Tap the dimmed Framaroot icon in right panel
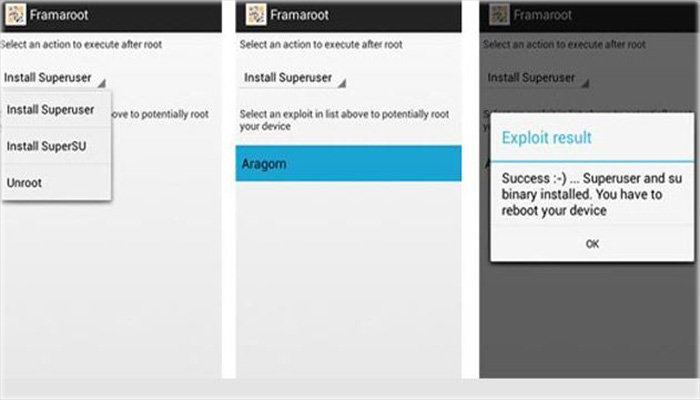This screenshot has width=700, height=400. pyautogui.click(x=499, y=15)
